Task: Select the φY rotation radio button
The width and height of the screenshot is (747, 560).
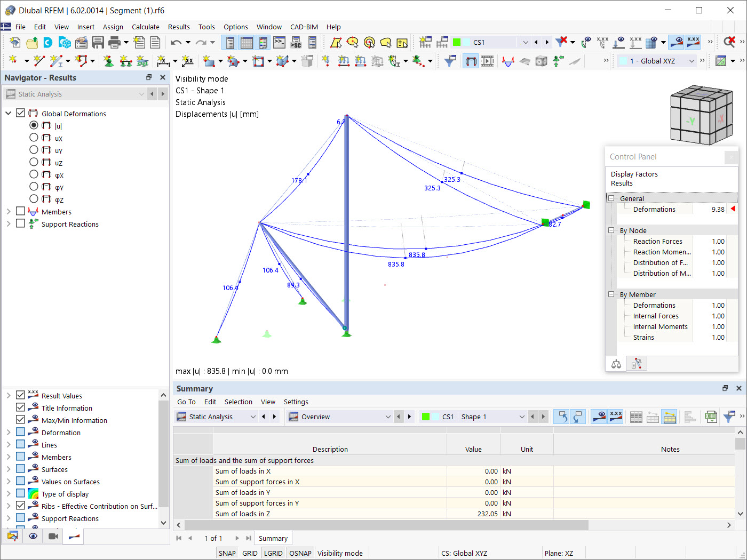Action: click(34, 187)
